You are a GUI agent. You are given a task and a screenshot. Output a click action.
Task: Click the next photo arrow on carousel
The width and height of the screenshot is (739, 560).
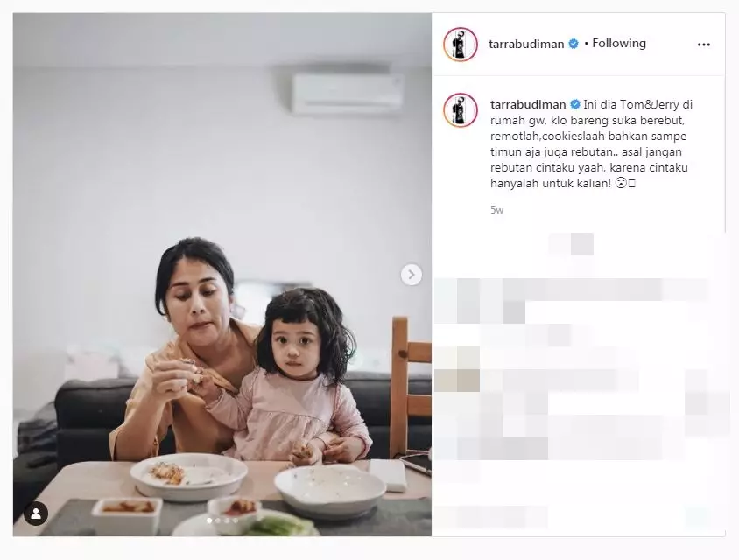point(411,275)
